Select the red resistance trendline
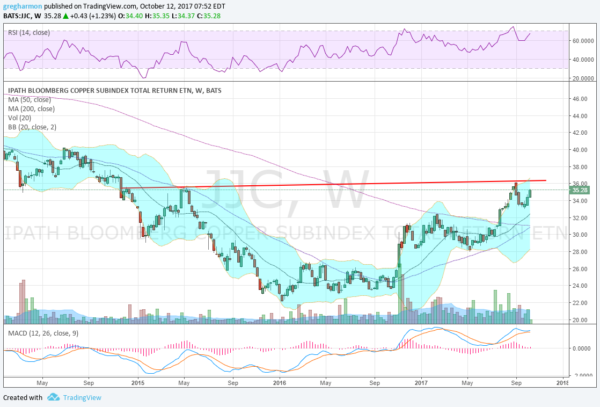The width and height of the screenshot is (600, 407). point(333,184)
